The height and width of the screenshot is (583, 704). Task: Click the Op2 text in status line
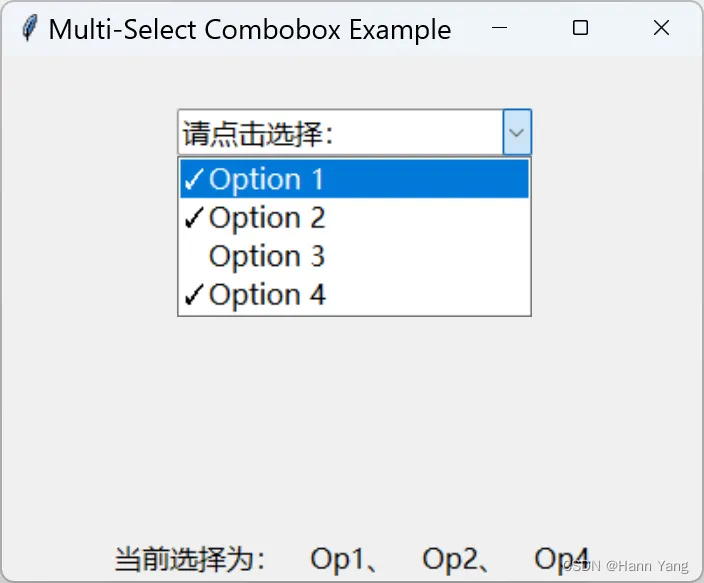[450, 559]
